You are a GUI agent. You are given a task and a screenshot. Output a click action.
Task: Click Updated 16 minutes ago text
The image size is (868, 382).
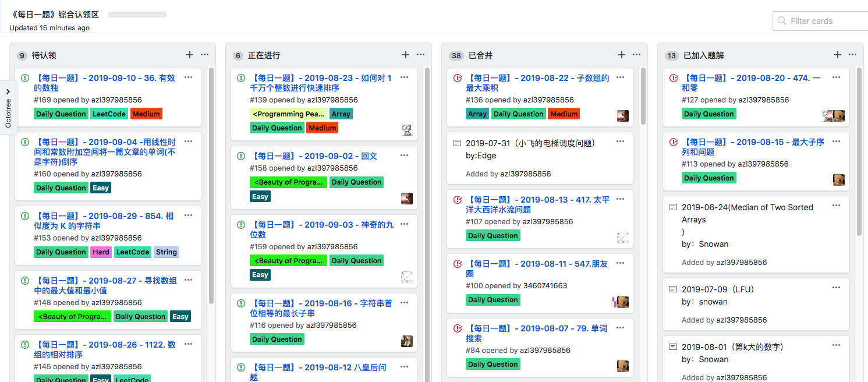[49, 27]
